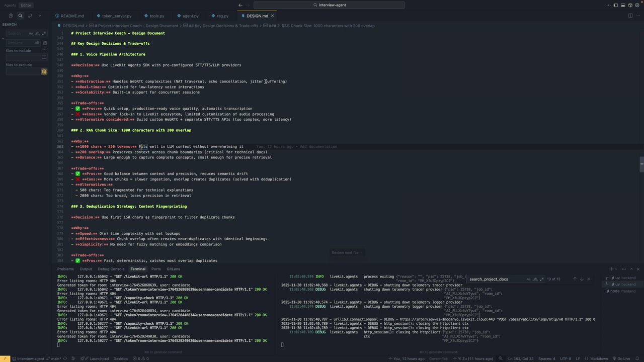
Task: Go back with the navigation arrow
Action: tap(240, 5)
